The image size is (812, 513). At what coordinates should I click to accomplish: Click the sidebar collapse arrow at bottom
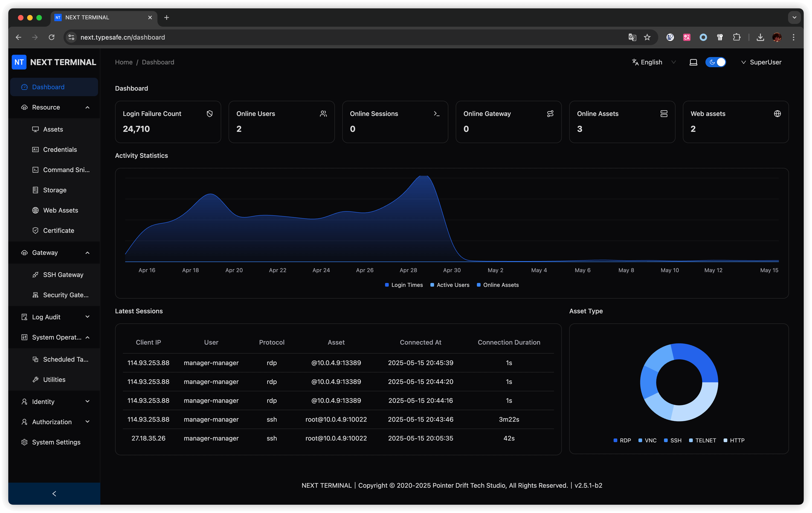click(54, 493)
